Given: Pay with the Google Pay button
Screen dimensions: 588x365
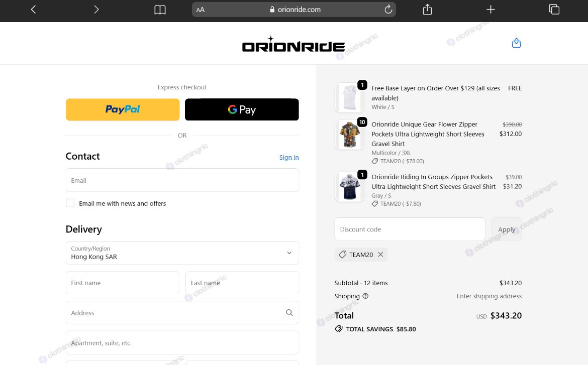Looking at the screenshot, I should point(242,109).
